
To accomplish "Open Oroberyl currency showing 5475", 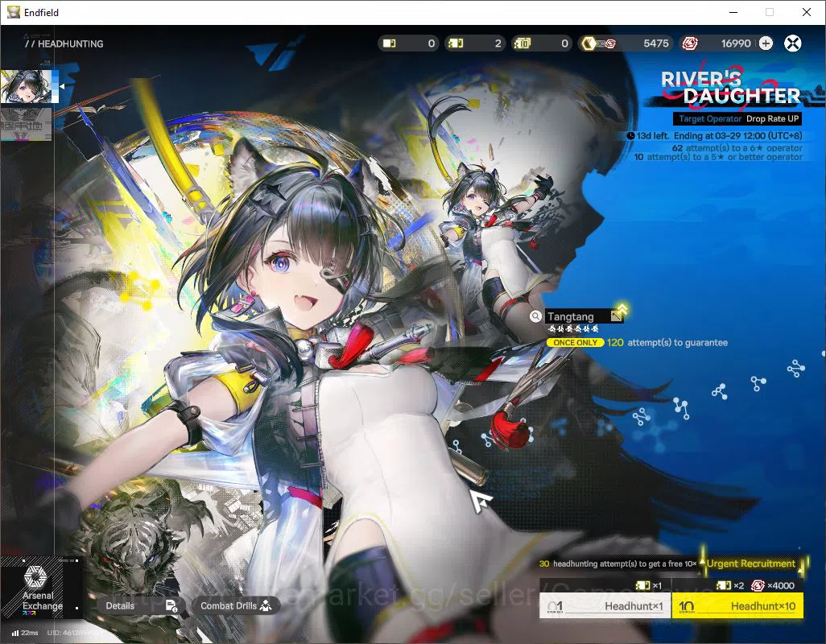I will click(x=626, y=43).
